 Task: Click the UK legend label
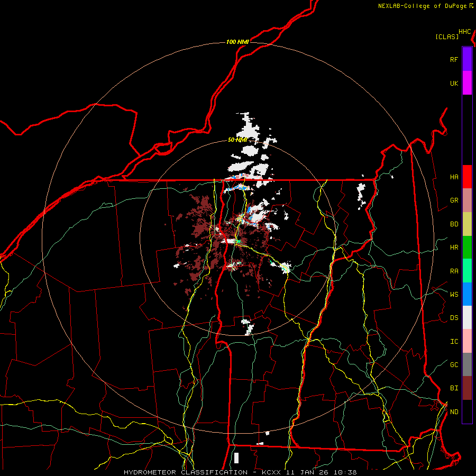coord(454,84)
